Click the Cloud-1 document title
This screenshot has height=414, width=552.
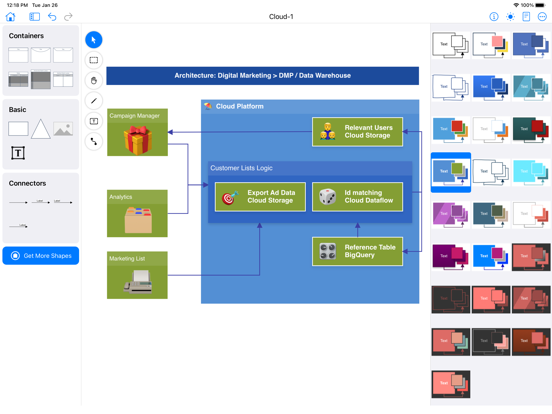(281, 17)
